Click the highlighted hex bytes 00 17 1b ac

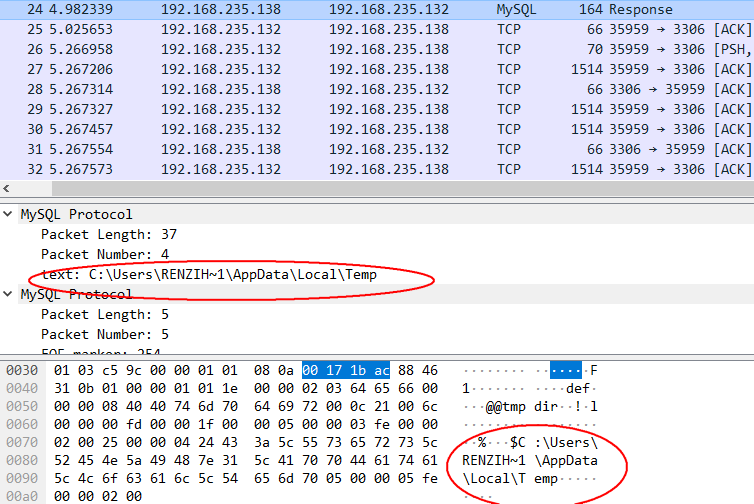tap(344, 370)
